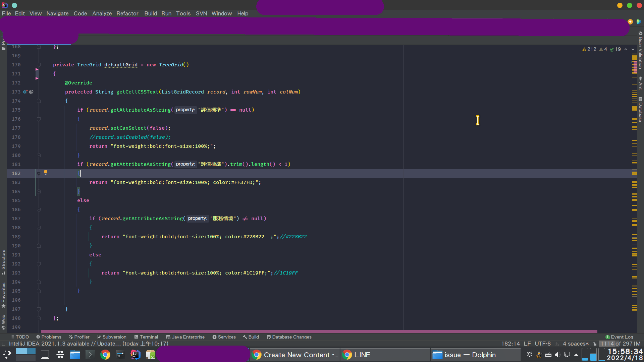Open the Problems tool window
The height and width of the screenshot is (362, 644).
tap(49, 337)
